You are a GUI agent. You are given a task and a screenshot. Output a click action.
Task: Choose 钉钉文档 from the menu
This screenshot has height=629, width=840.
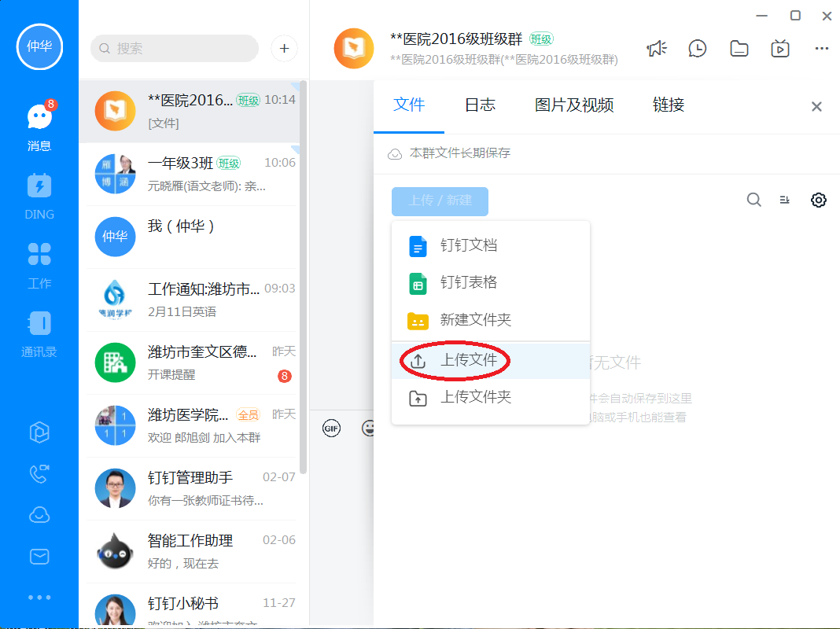491,245
